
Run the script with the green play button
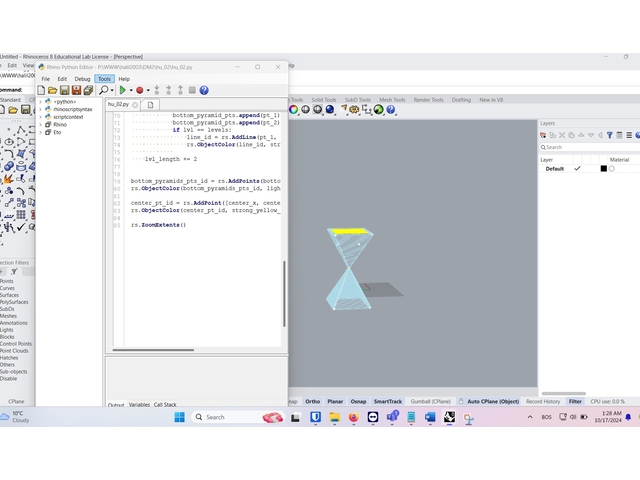(x=124, y=90)
